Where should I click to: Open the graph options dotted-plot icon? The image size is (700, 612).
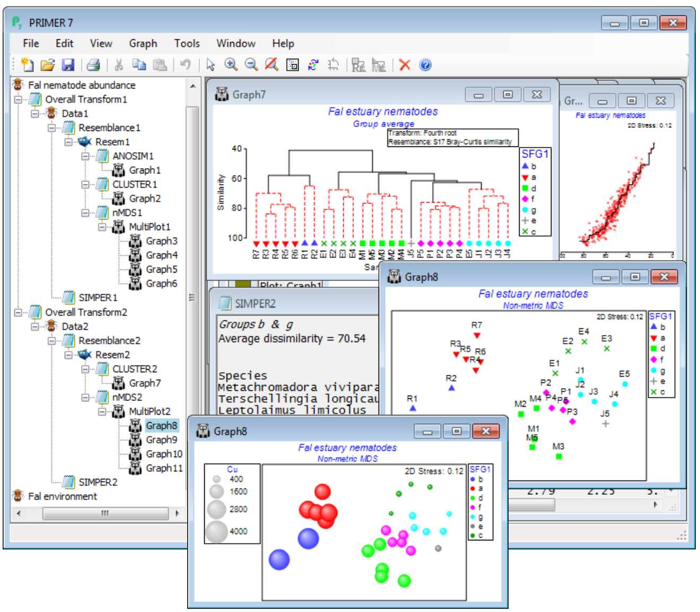(x=292, y=65)
